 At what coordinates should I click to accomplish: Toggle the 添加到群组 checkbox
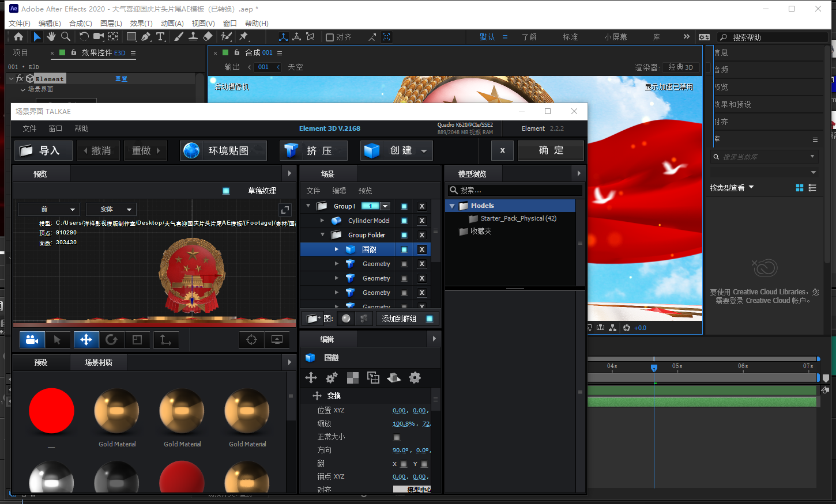pyautogui.click(x=430, y=319)
